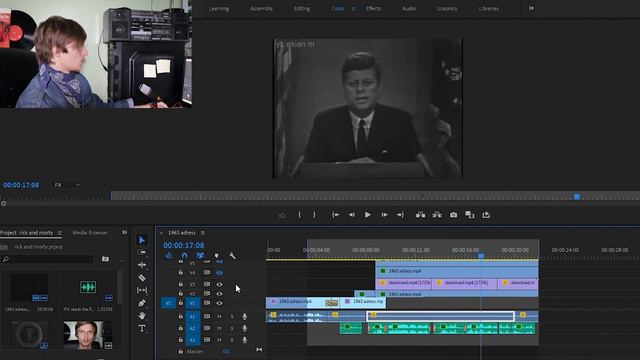640x360 pixels.
Task: Open Color workspace menu icon
Action: 353,9
